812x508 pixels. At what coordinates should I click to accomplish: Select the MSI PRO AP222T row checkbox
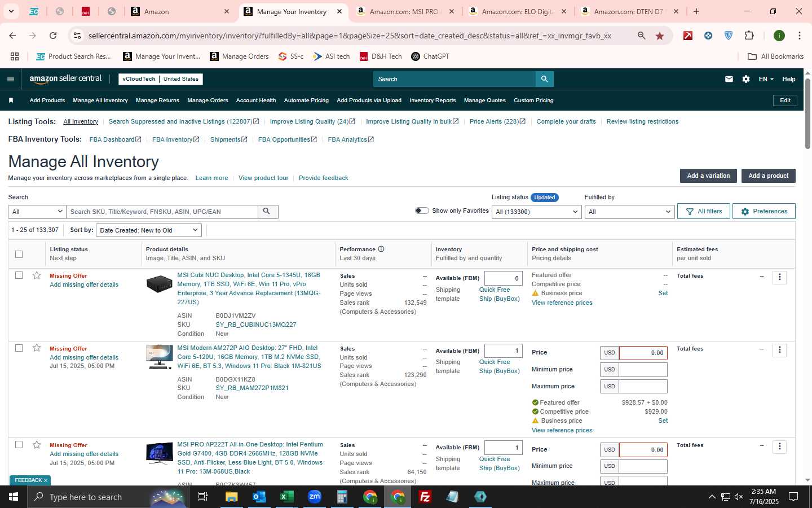[x=19, y=445]
